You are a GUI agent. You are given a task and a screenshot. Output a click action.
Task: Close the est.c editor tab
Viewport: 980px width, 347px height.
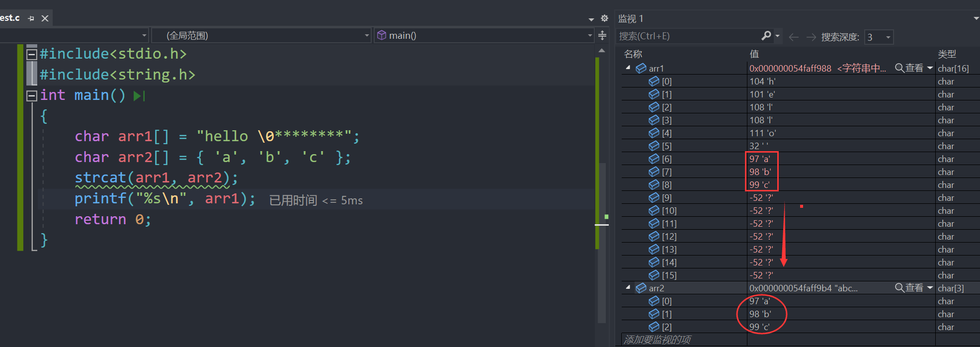[x=45, y=18]
